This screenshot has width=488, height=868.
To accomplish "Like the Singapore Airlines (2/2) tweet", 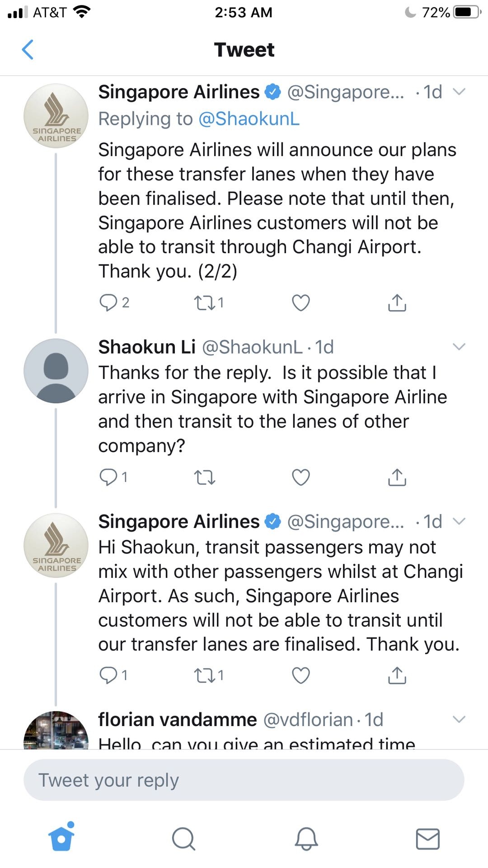I will pyautogui.click(x=301, y=302).
